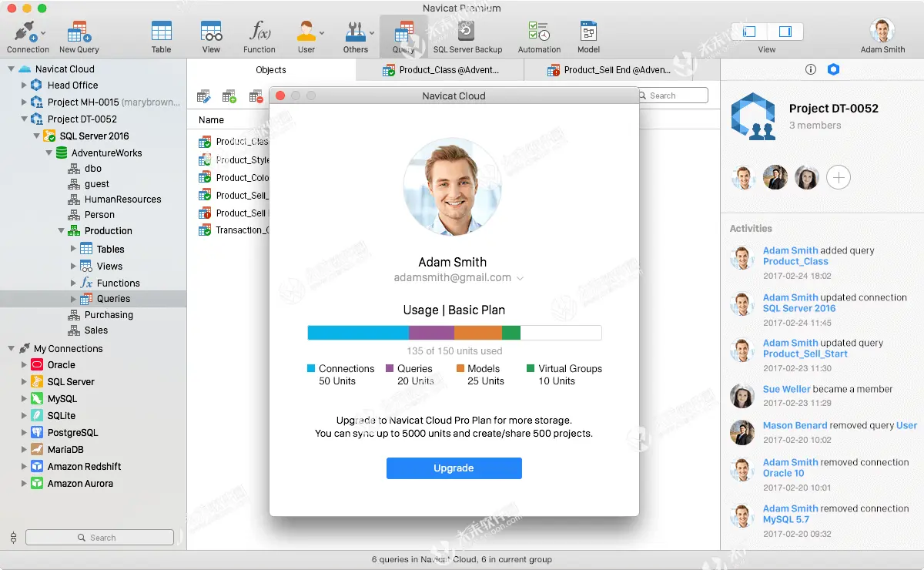This screenshot has height=570, width=924.
Task: Open the SQL Server 2016 activity link
Action: [799, 308]
